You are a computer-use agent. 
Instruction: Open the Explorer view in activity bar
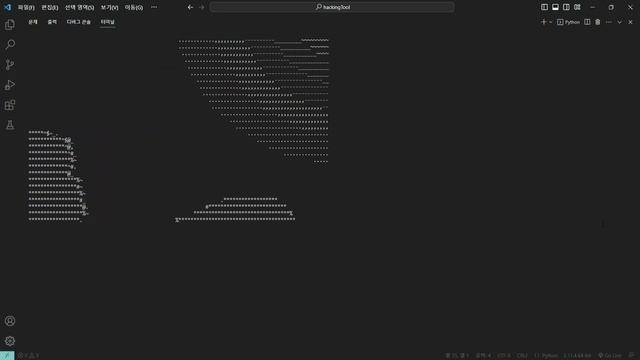click(10, 24)
